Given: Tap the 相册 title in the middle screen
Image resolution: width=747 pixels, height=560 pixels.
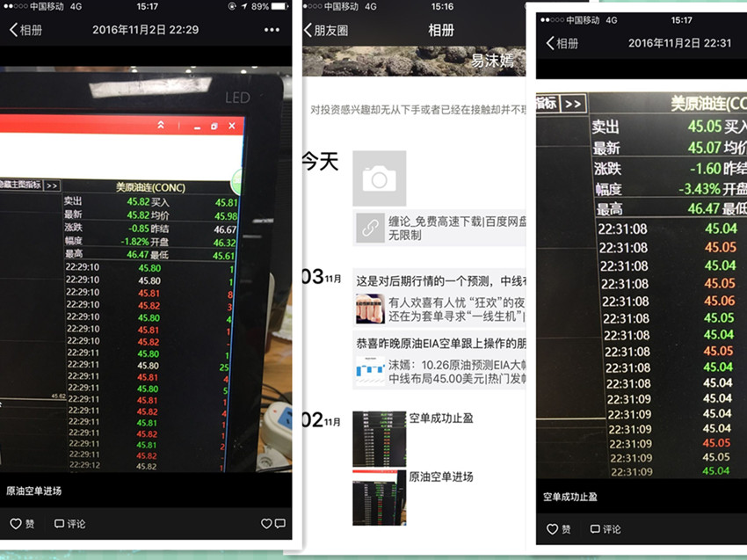Looking at the screenshot, I should (x=440, y=30).
